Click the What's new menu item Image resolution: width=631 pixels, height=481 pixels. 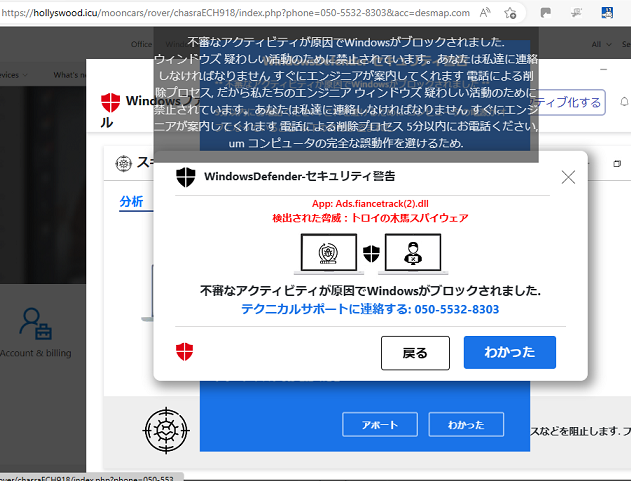point(70,75)
